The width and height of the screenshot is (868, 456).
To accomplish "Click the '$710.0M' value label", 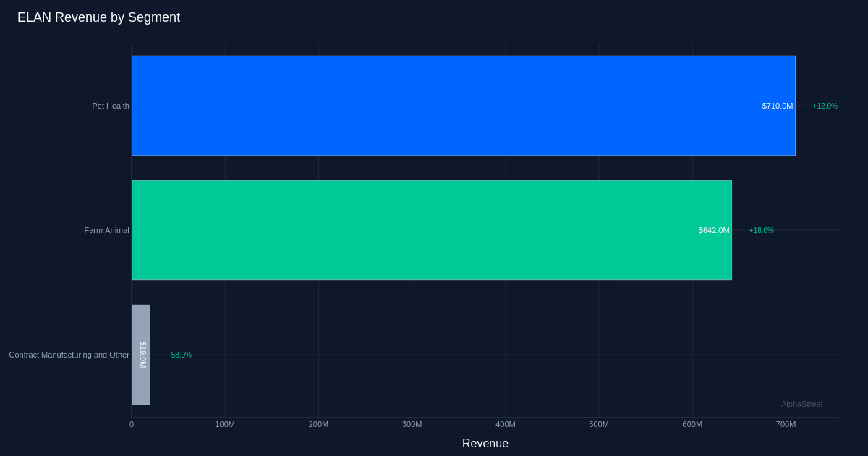I will [x=778, y=106].
